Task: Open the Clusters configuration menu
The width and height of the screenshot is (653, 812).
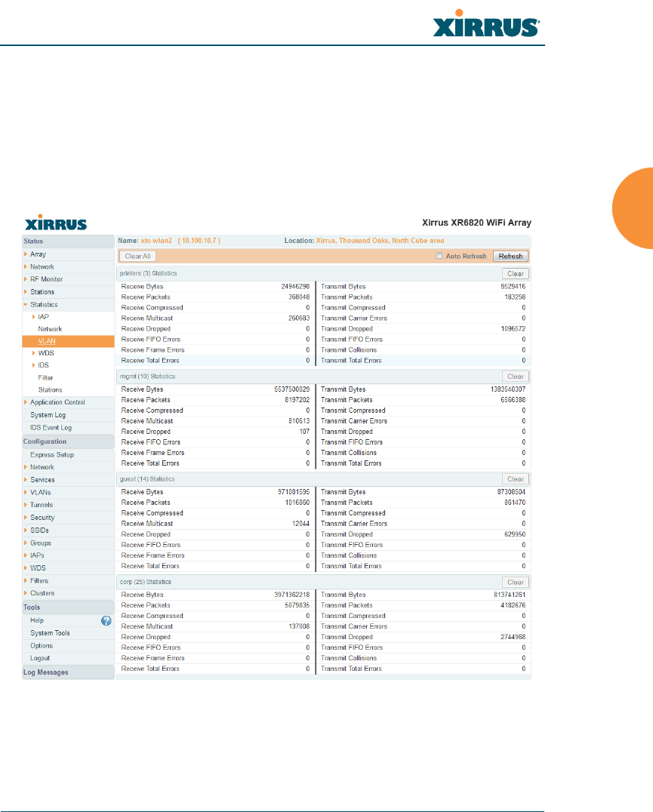Action: (x=42, y=593)
